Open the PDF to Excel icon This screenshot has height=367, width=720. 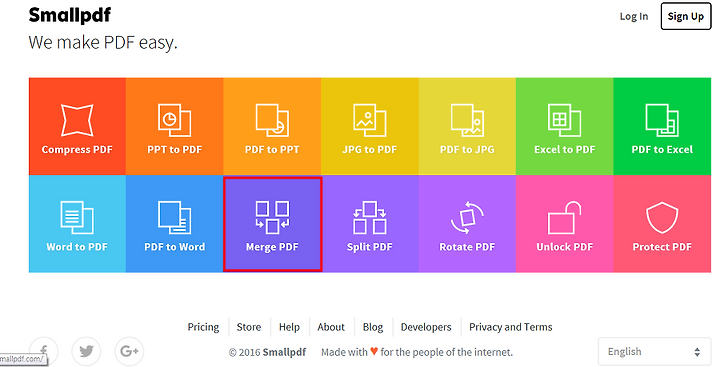[662, 119]
